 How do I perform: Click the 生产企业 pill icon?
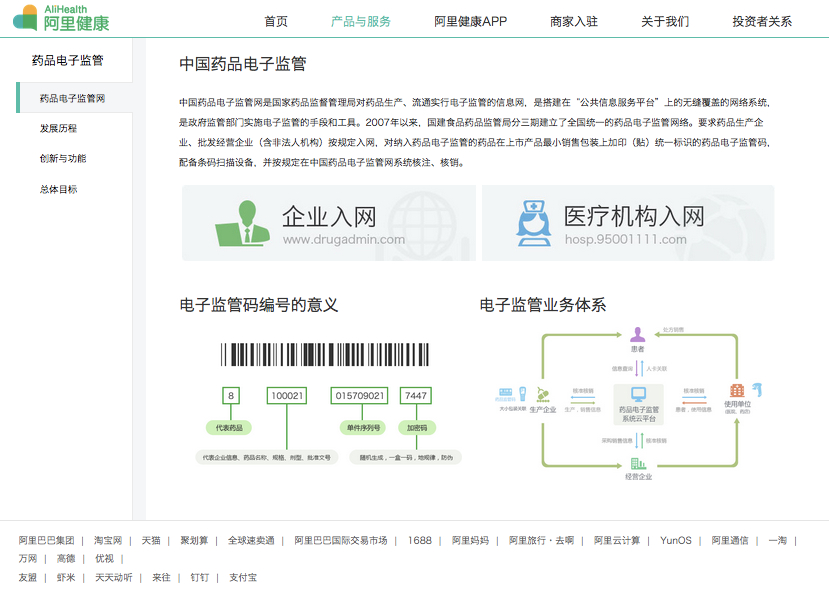542,395
